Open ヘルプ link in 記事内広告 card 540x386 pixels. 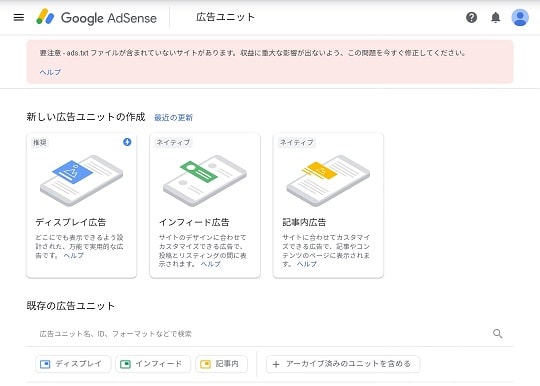[307, 264]
